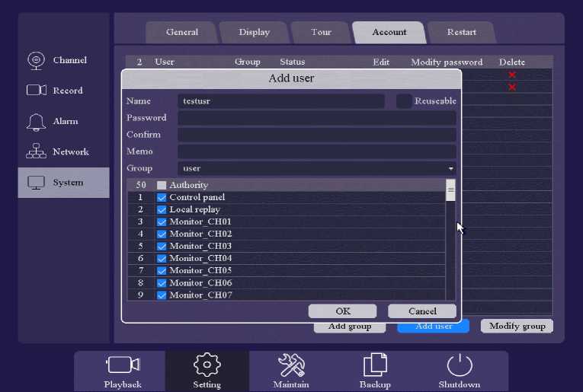Open the Backup files icon
This screenshot has height=392, width=583.
(375, 365)
